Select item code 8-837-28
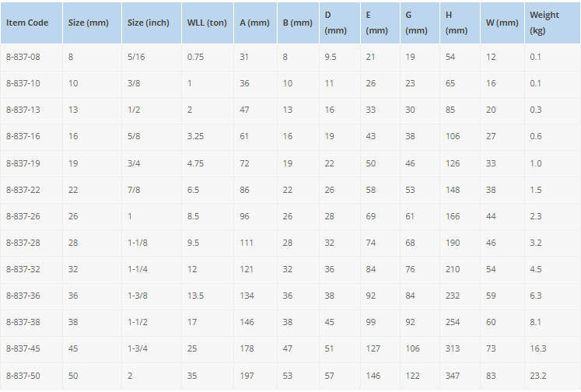This screenshot has width=581, height=392. [x=23, y=243]
